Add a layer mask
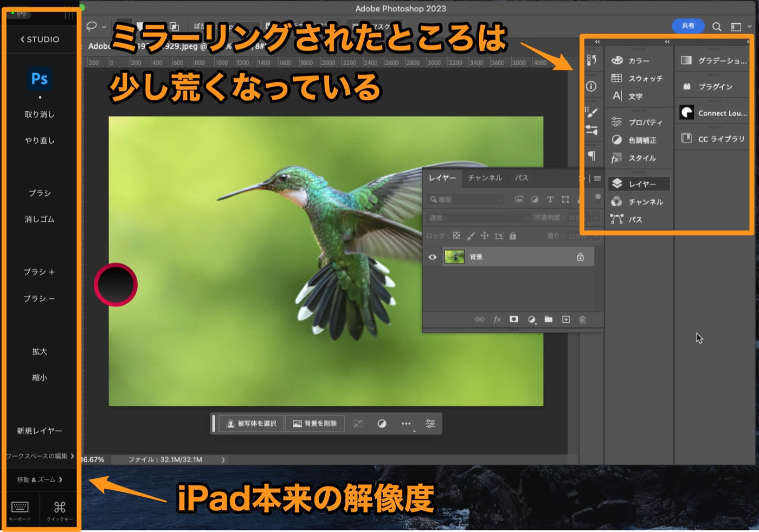Screen dimensions: 759x532 coord(514,319)
